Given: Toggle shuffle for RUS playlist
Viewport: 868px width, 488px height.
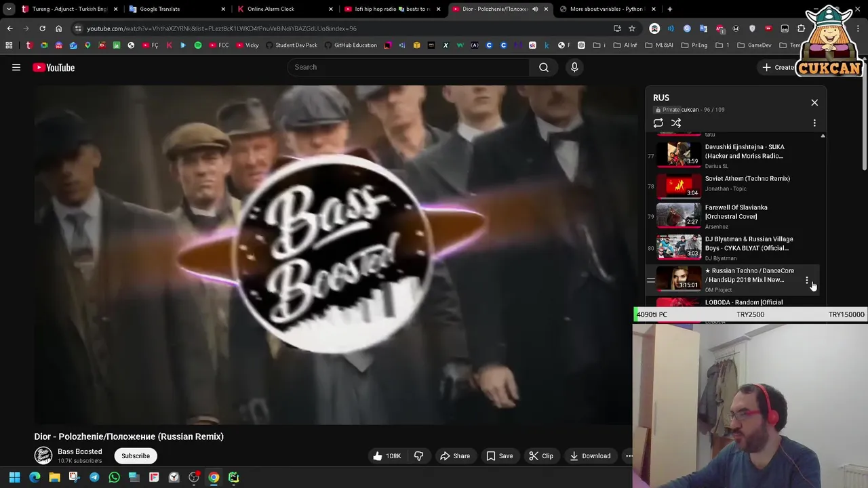Looking at the screenshot, I should (x=676, y=123).
